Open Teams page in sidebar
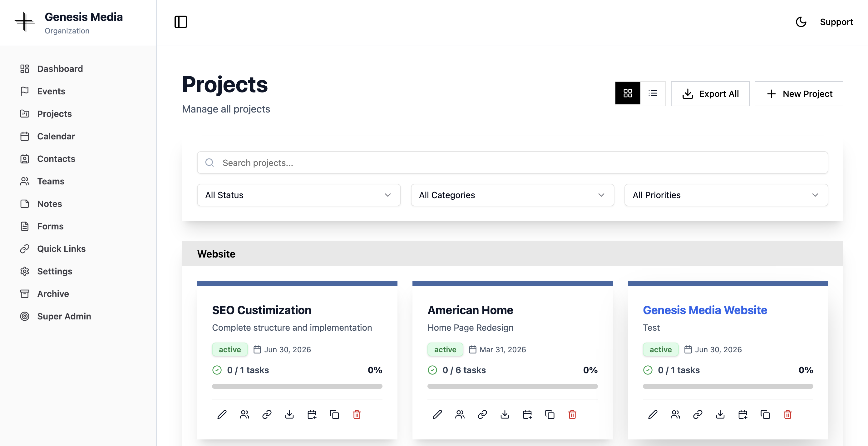This screenshot has height=446, width=868. click(78, 181)
